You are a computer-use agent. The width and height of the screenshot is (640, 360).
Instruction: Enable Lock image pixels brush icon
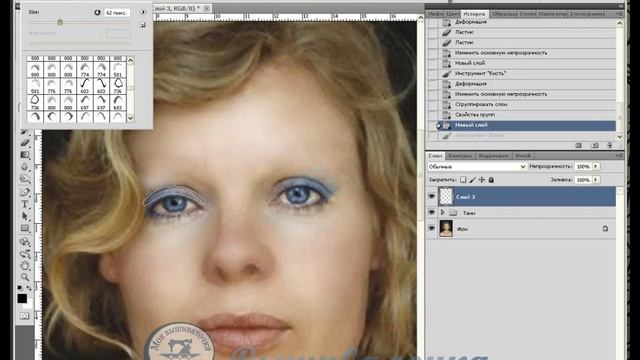pos(473,180)
